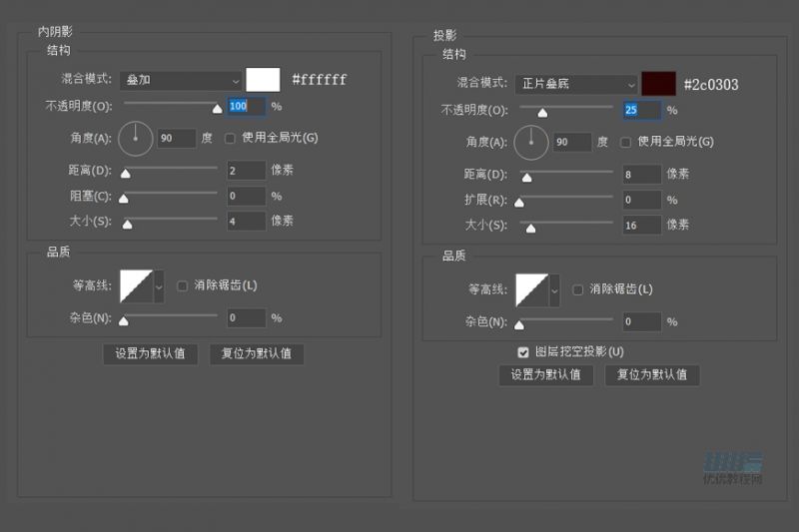The height and width of the screenshot is (532, 799).
Task: Click the Drop Shadow angle dial
Action: pyautogui.click(x=531, y=143)
